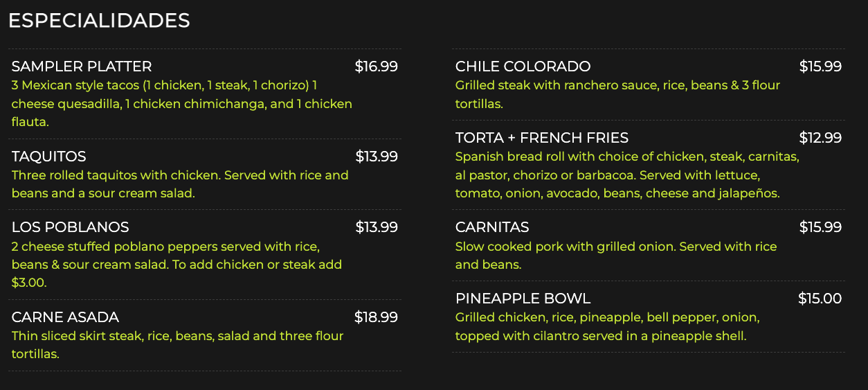Viewport: 868px width, 390px height.
Task: Click the Los Poblanos stuffed peppers description
Action: click(177, 265)
